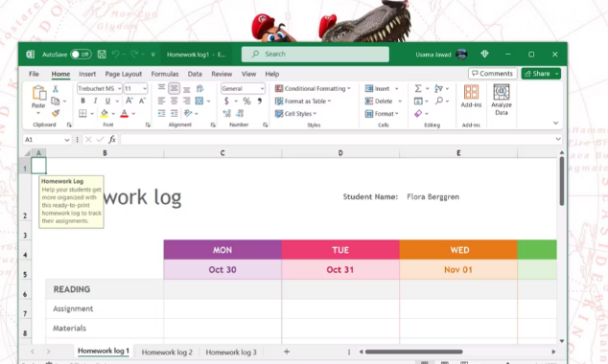Screen dimensions: 608x364
Task: Open the Help tab
Action: point(271,74)
